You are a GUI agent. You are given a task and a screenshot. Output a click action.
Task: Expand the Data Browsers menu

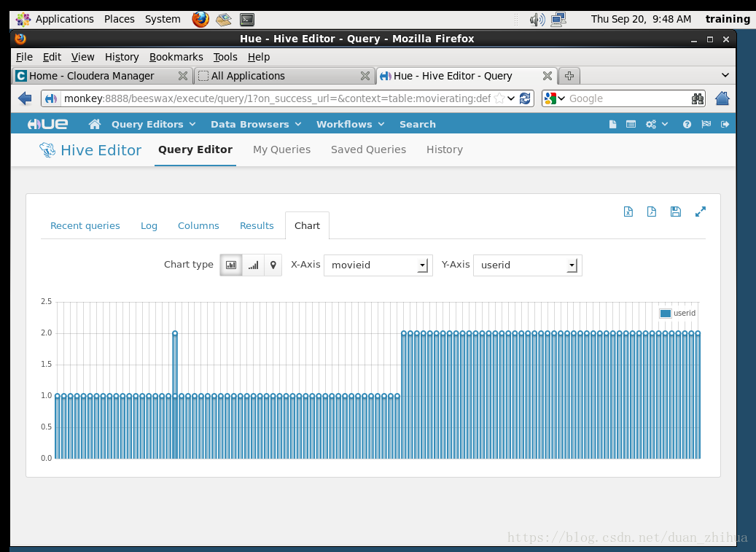256,125
